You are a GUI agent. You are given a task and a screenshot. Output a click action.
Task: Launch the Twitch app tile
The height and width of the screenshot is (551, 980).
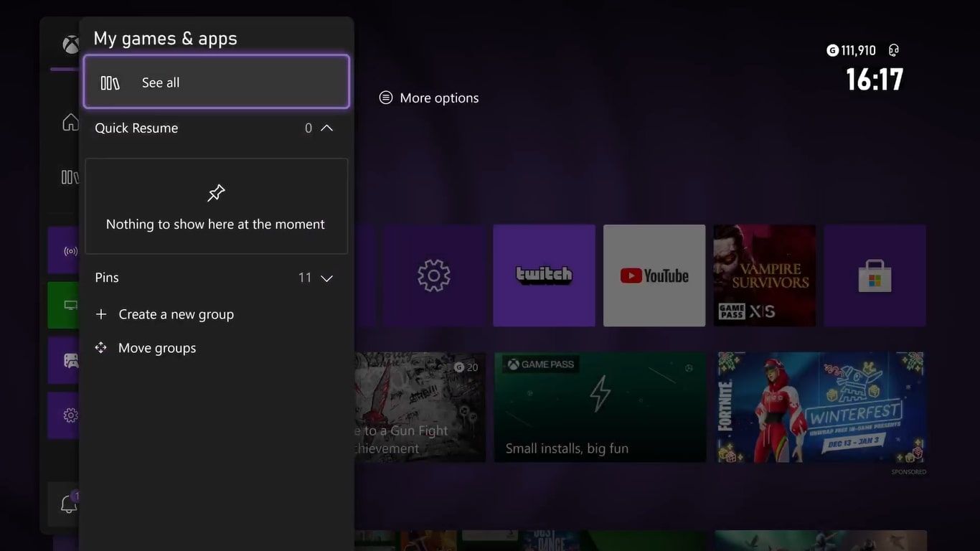pos(544,275)
